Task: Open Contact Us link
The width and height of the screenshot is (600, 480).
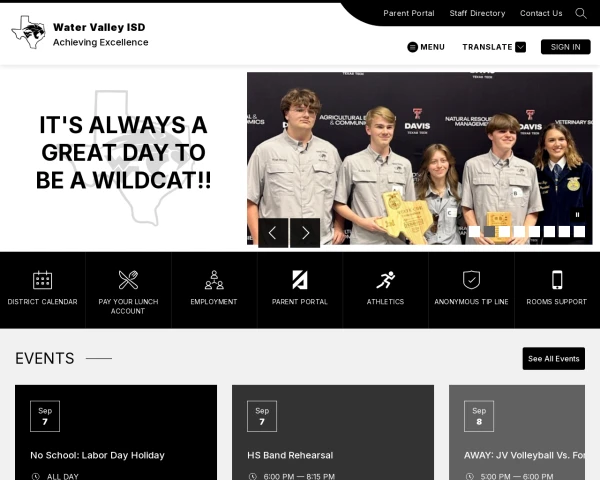Action: pyautogui.click(x=541, y=13)
